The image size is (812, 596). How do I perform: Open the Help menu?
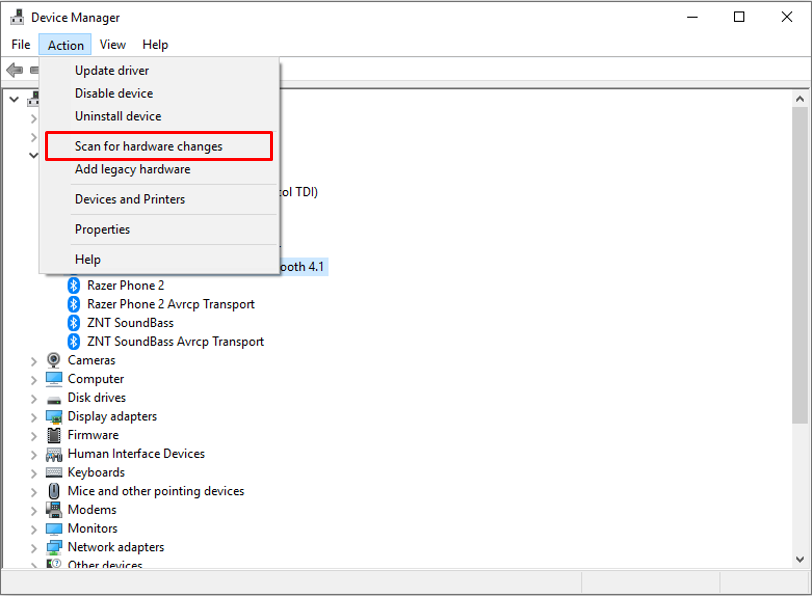[155, 44]
